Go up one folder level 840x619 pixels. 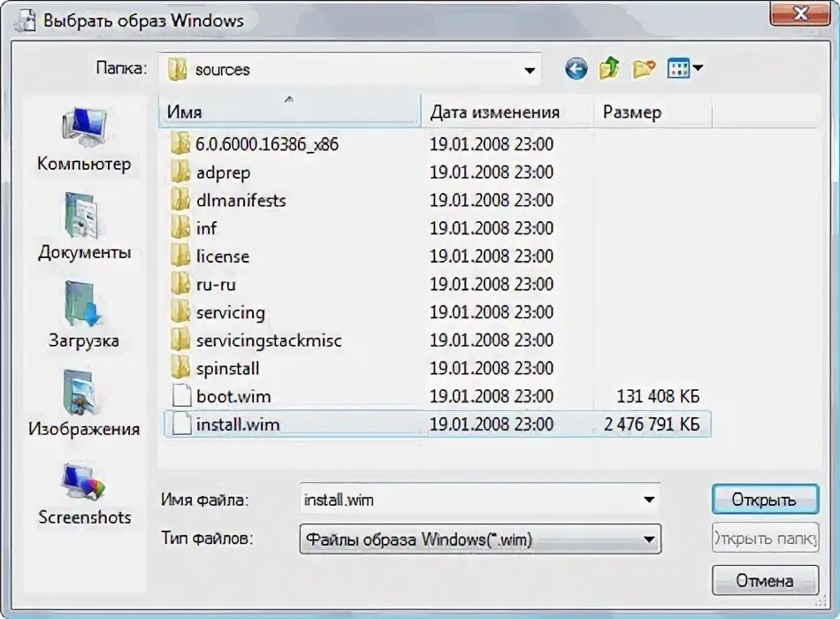(609, 69)
